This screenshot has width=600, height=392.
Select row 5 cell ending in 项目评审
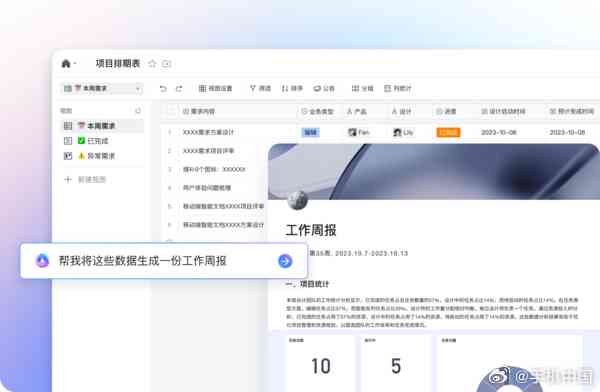(223, 206)
